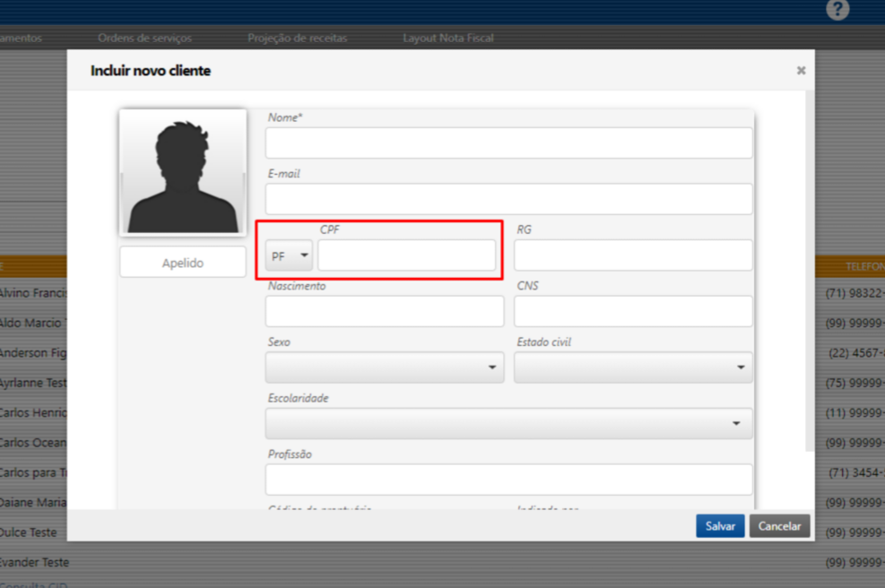Select the Aldo Marcio row behind the dialog
The height and width of the screenshot is (588, 885).
pyautogui.click(x=33, y=323)
